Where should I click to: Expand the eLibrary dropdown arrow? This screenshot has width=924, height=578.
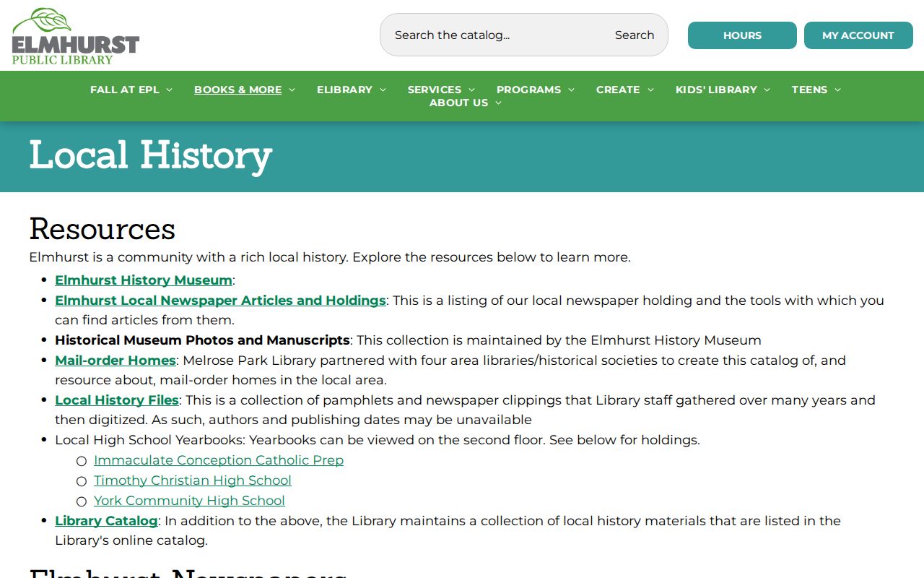[383, 90]
